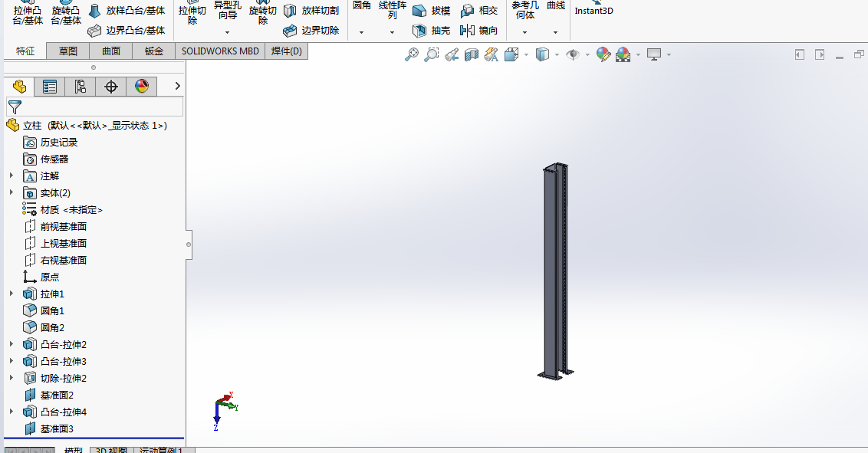This screenshot has width=868, height=453.
Task: Open the 异型孔向导 hole wizard tool
Action: point(227,11)
